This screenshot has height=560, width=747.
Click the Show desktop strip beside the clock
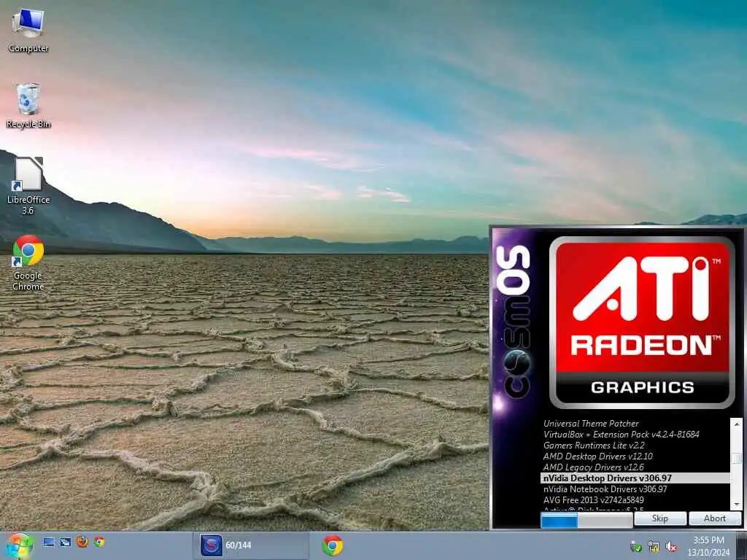(x=741, y=545)
